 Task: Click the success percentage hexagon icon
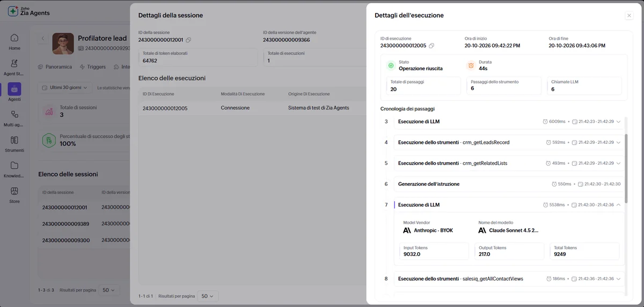(x=49, y=141)
